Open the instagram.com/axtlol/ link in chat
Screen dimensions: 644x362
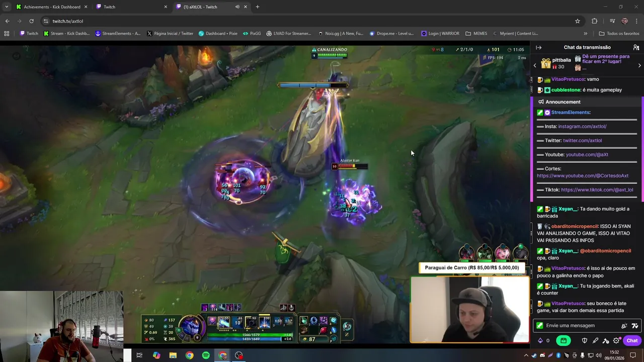pos(582,126)
